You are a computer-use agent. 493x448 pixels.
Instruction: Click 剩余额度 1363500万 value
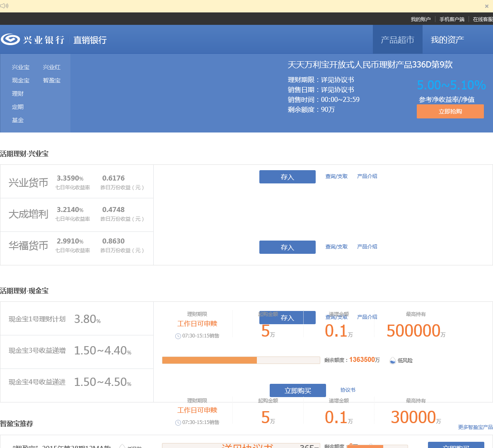[x=365, y=360]
